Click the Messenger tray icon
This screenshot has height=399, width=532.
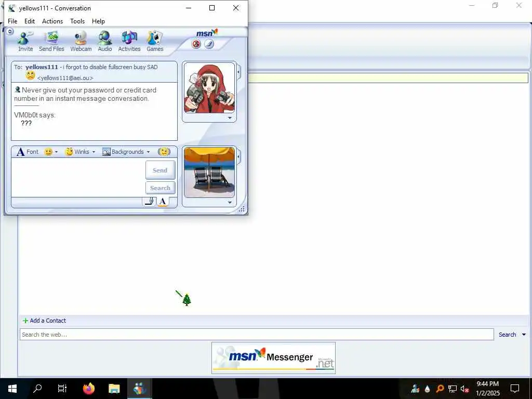tap(415, 389)
